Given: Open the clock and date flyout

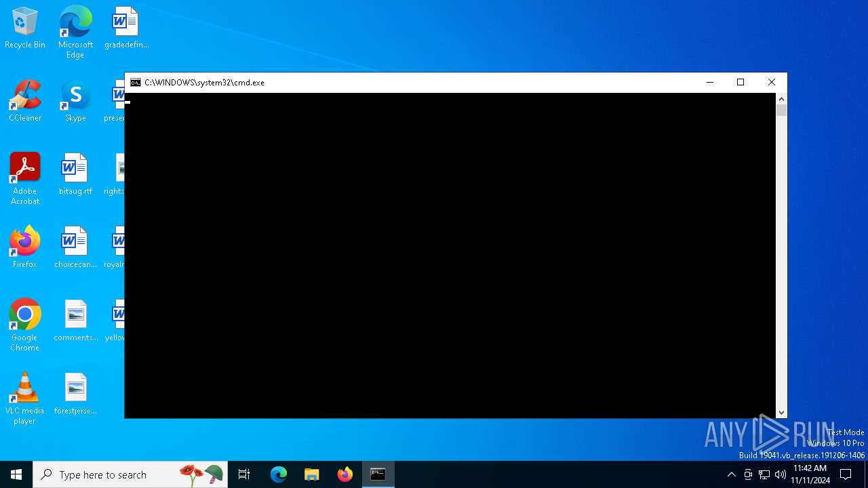Looking at the screenshot, I should (x=810, y=474).
